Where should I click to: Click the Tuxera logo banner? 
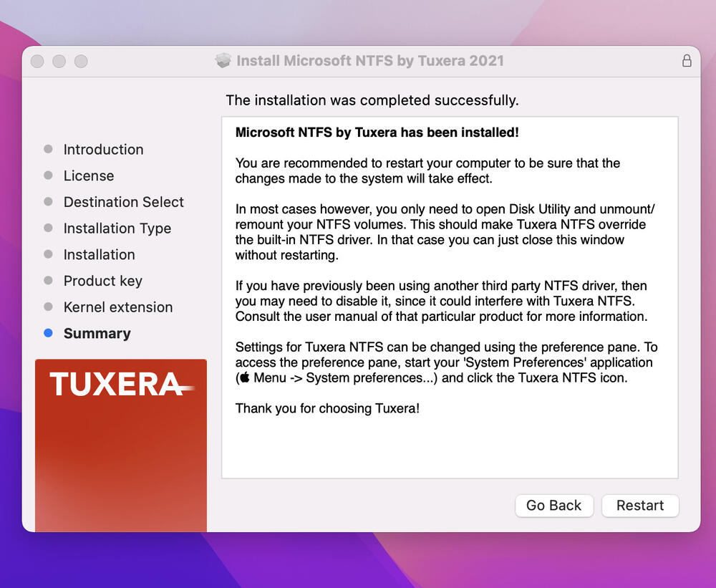coord(121,445)
